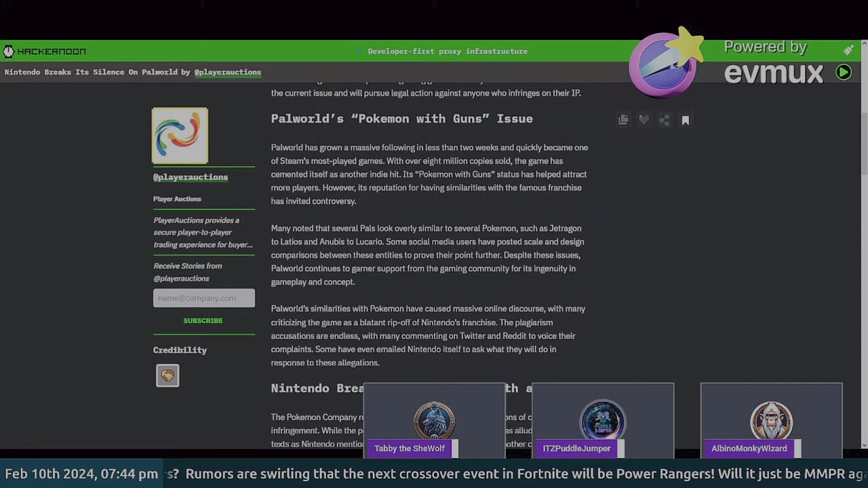
Task: Click the green evmux play button
Action: click(x=844, y=73)
